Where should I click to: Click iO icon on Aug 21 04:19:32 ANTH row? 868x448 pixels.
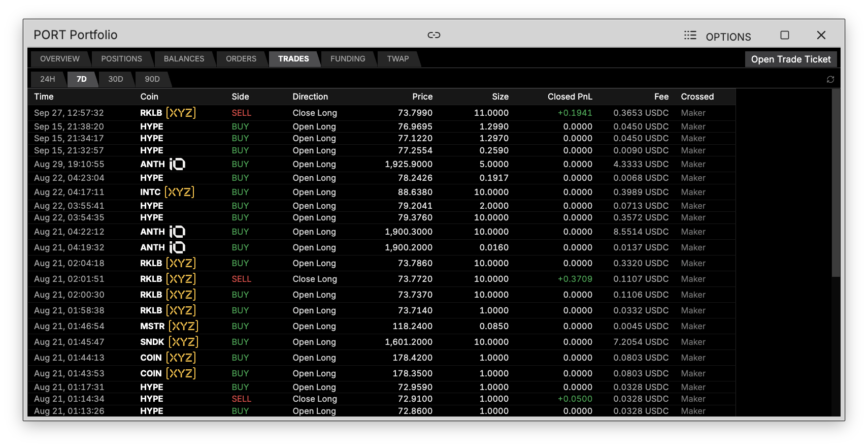[x=177, y=247]
